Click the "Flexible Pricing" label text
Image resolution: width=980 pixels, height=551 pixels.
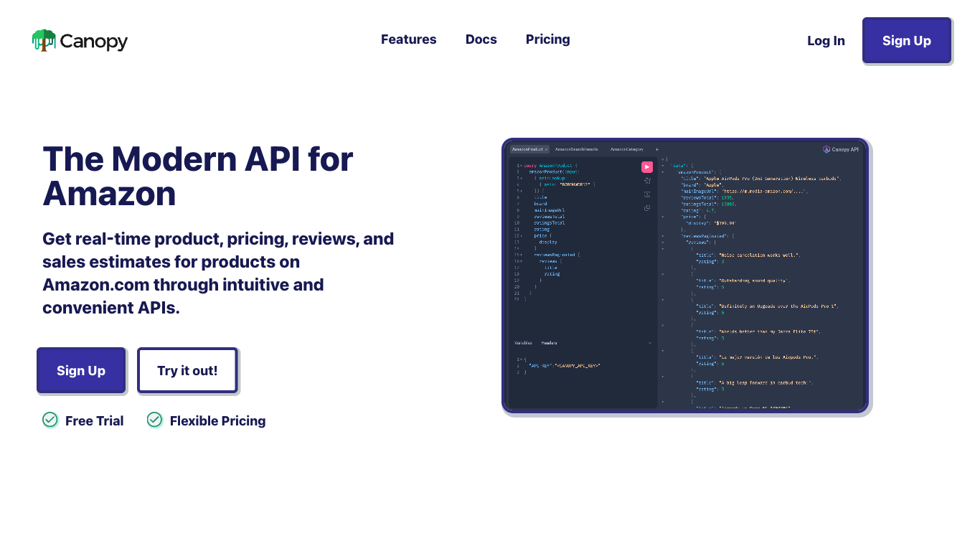coord(217,421)
